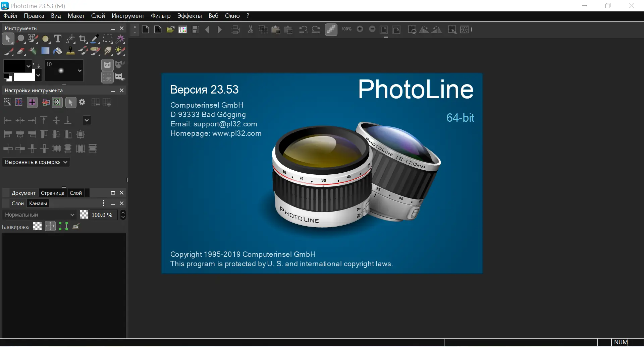644x347 pixels.
Task: Select the Text tool
Action: tap(58, 39)
